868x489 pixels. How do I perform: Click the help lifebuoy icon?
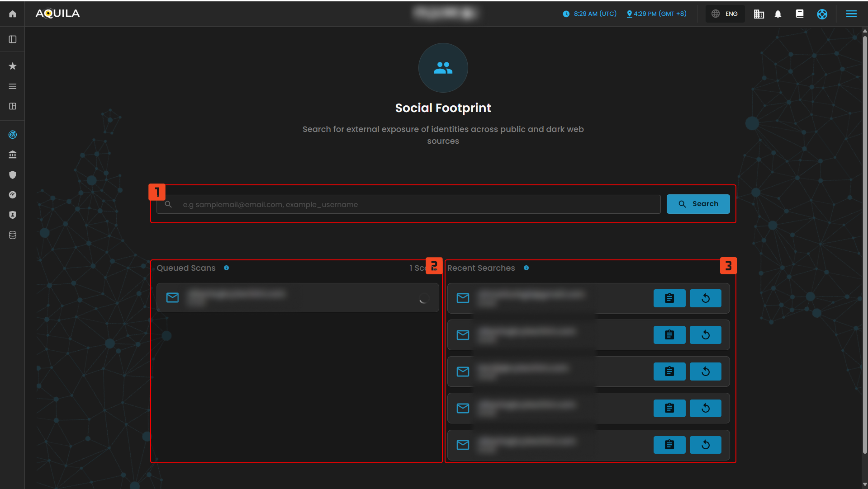pos(822,14)
